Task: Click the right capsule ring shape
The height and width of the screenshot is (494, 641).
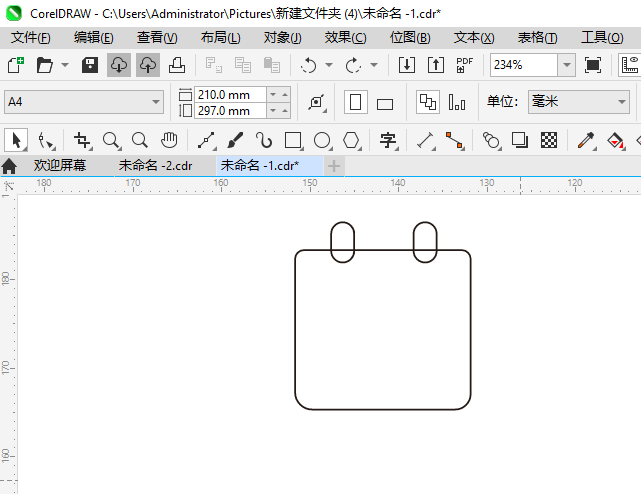Action: tap(425, 242)
